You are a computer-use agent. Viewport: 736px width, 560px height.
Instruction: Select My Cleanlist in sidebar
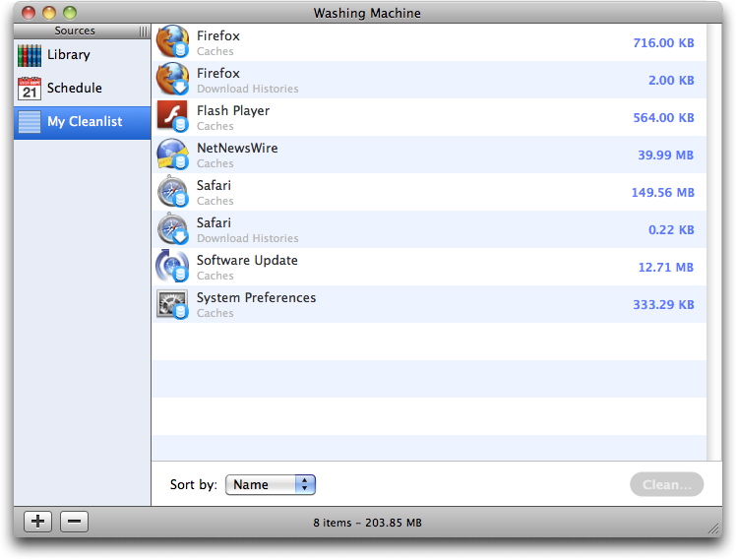click(x=82, y=122)
